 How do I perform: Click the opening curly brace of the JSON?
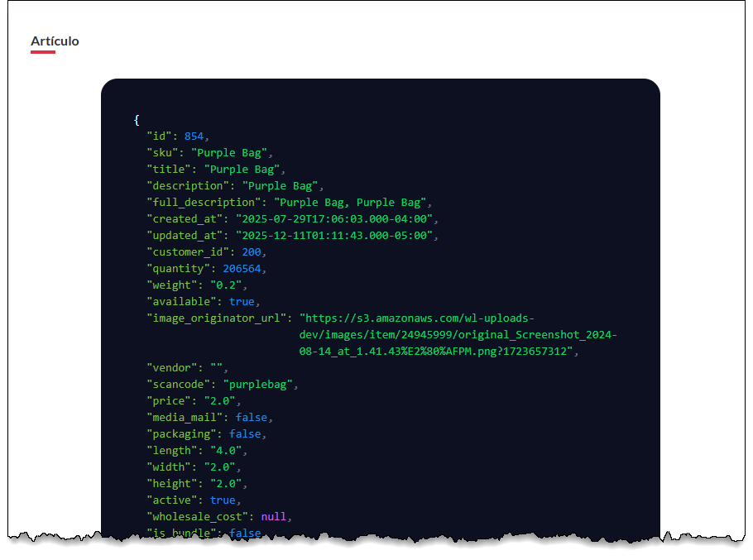[x=137, y=119]
